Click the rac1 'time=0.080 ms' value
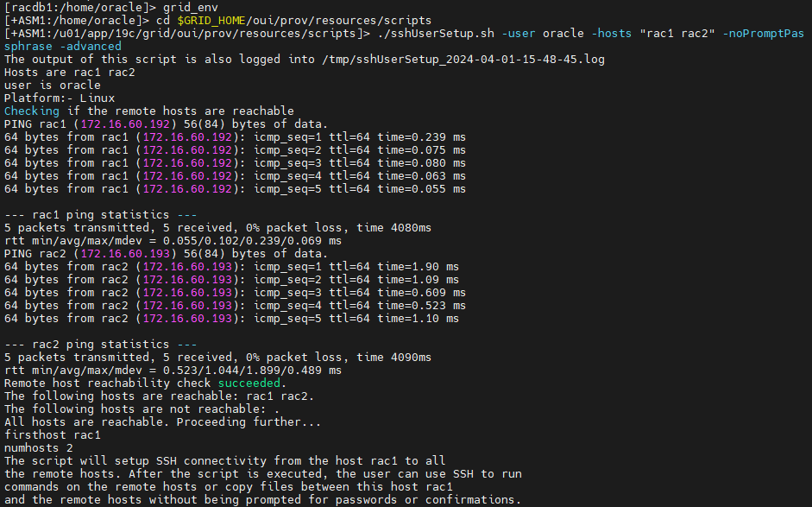Screen dimensions: 812x507 (422, 163)
